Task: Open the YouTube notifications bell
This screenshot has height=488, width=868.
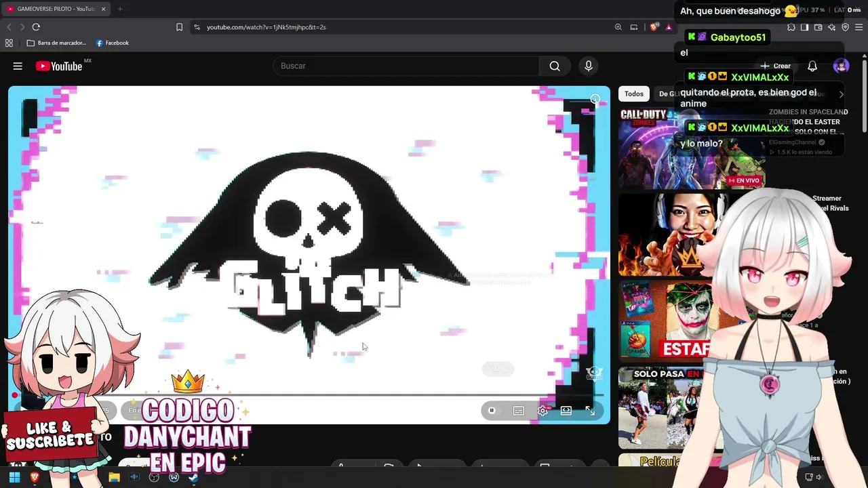Action: [x=812, y=66]
